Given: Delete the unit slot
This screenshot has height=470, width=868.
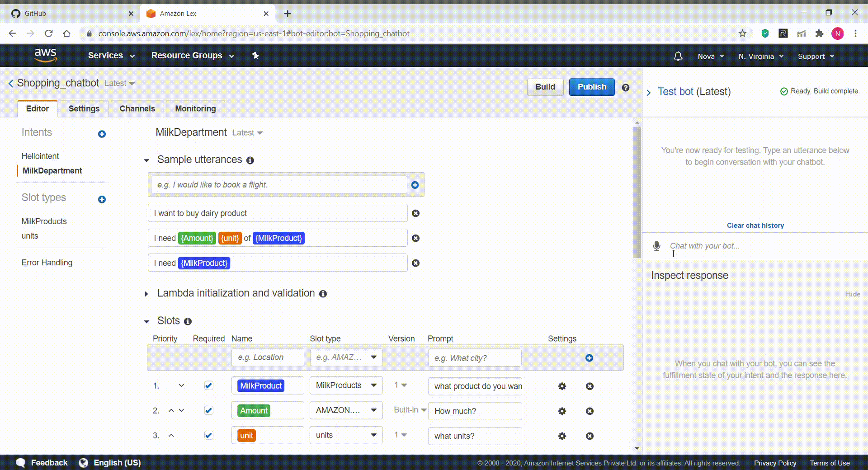Looking at the screenshot, I should [x=590, y=436].
